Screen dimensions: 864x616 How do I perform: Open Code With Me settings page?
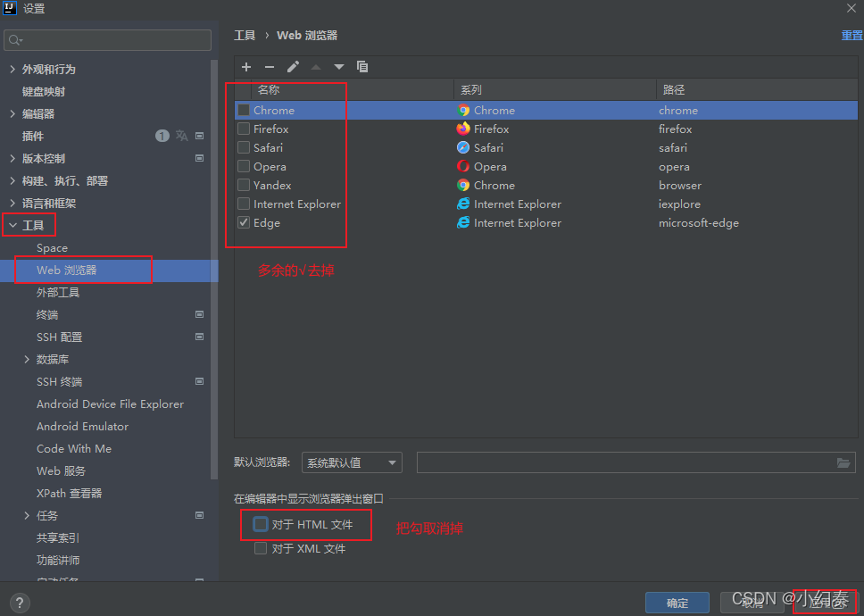pyautogui.click(x=74, y=448)
